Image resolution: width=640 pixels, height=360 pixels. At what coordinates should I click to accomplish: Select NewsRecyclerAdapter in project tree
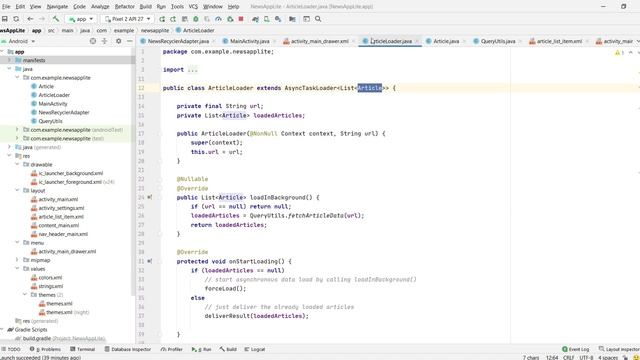64,112
